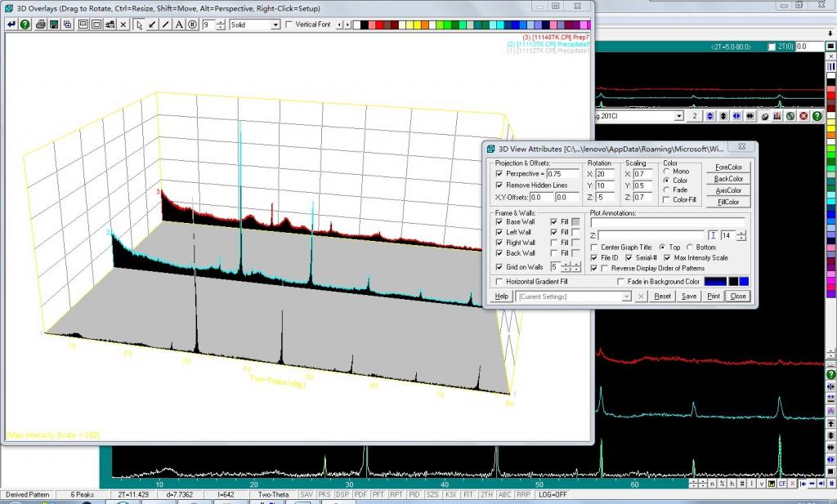Enable the Horizontal Gradient Fill checkbox
This screenshot has height=504, width=837.
click(x=499, y=282)
